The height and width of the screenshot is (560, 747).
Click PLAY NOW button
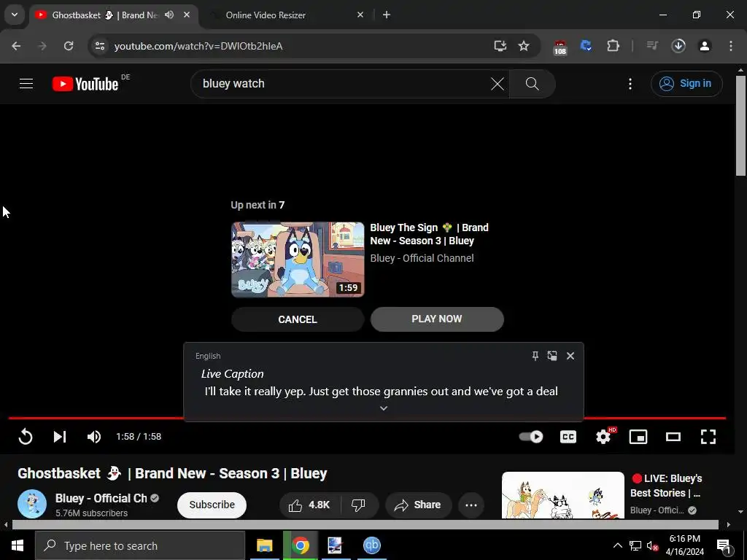coord(437,319)
